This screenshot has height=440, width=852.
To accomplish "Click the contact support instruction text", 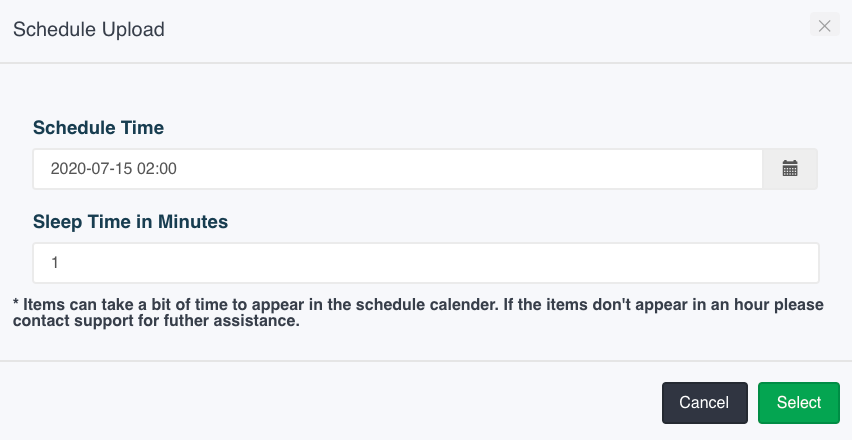I will (x=156, y=320).
